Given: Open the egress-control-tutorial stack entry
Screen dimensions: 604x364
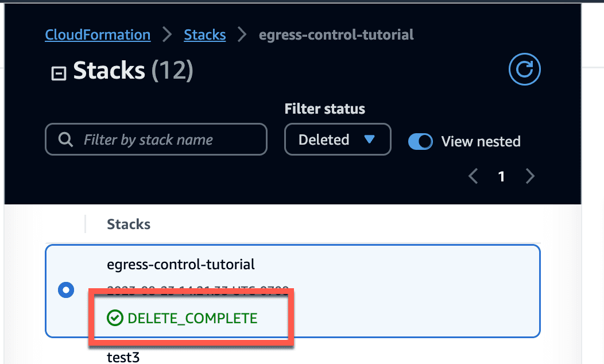Looking at the screenshot, I should (181, 265).
